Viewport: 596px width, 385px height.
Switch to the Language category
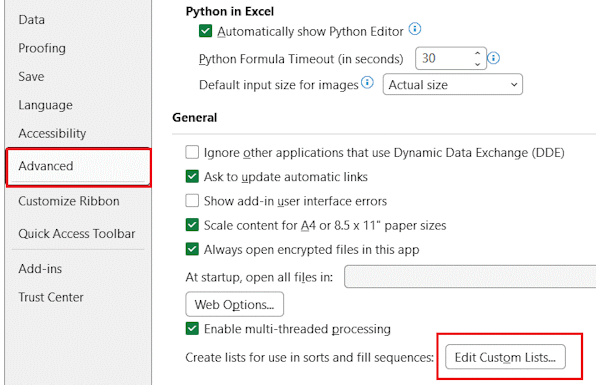click(x=45, y=105)
